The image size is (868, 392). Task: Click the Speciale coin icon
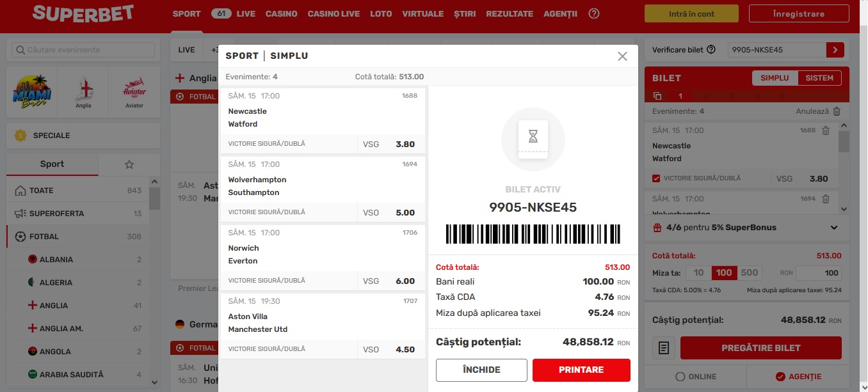20,136
